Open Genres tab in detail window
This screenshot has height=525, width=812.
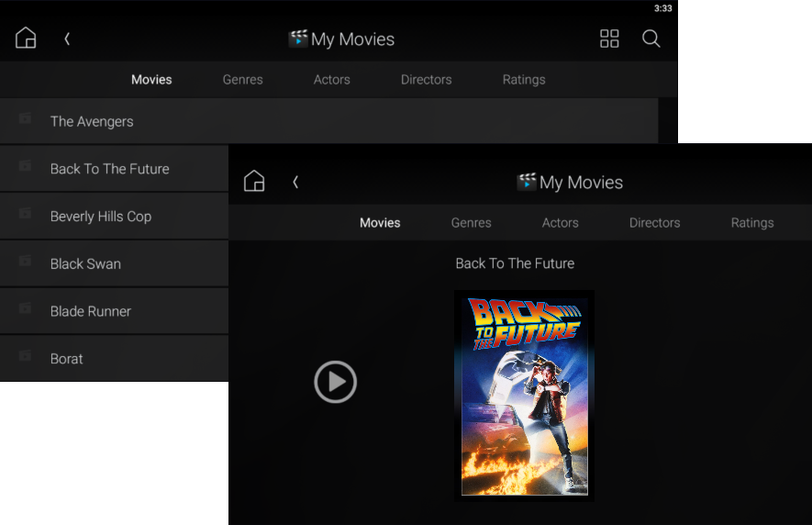[x=472, y=223]
